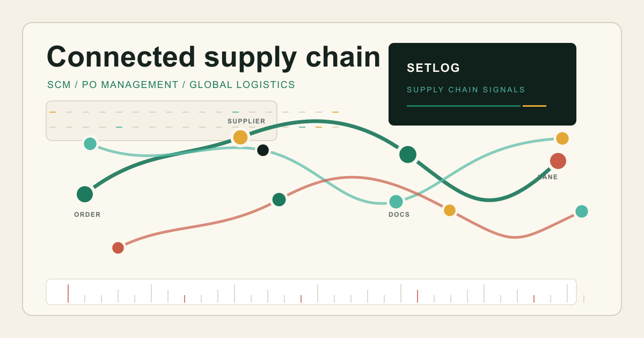The width and height of the screenshot is (644, 338).
Task: Select the red node at salmon line's left end
Action: (118, 248)
